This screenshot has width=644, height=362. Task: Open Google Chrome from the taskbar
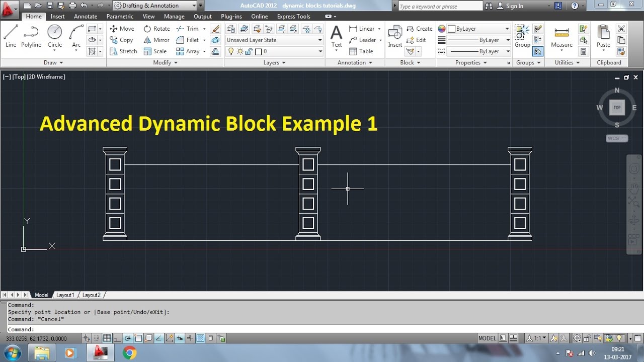129,353
